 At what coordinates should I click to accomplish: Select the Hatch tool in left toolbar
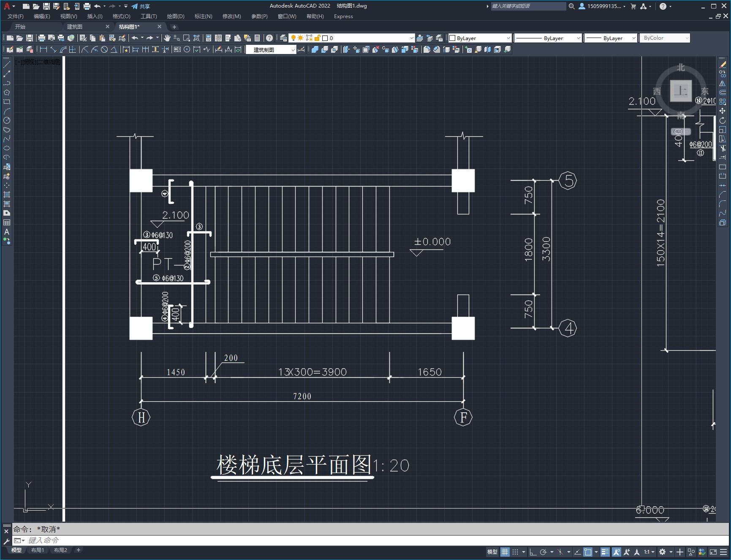click(x=7, y=195)
